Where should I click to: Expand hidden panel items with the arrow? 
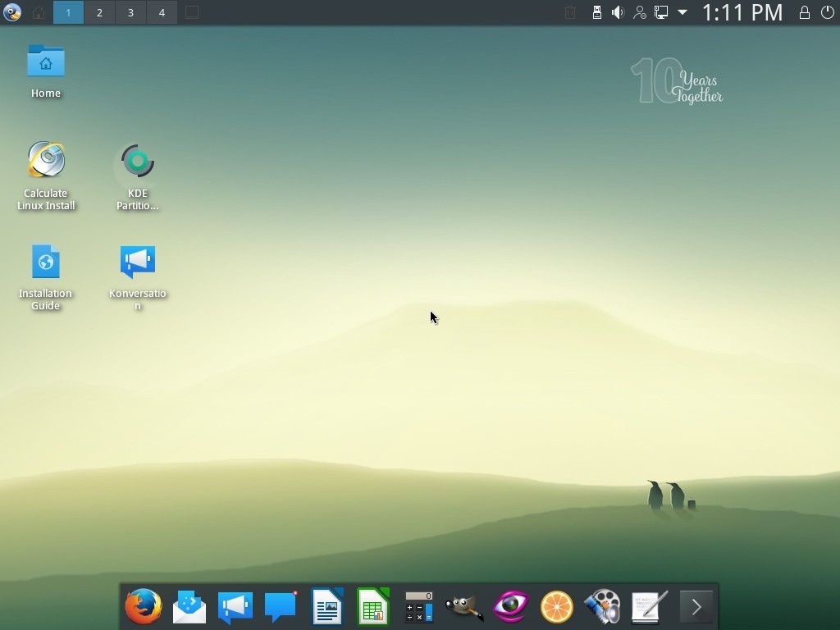point(696,607)
